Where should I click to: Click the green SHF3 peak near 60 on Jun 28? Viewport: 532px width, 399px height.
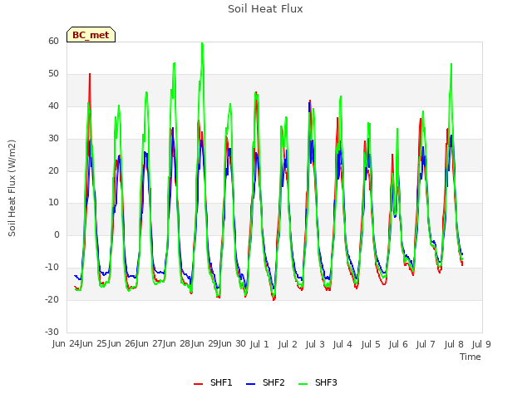tap(202, 43)
